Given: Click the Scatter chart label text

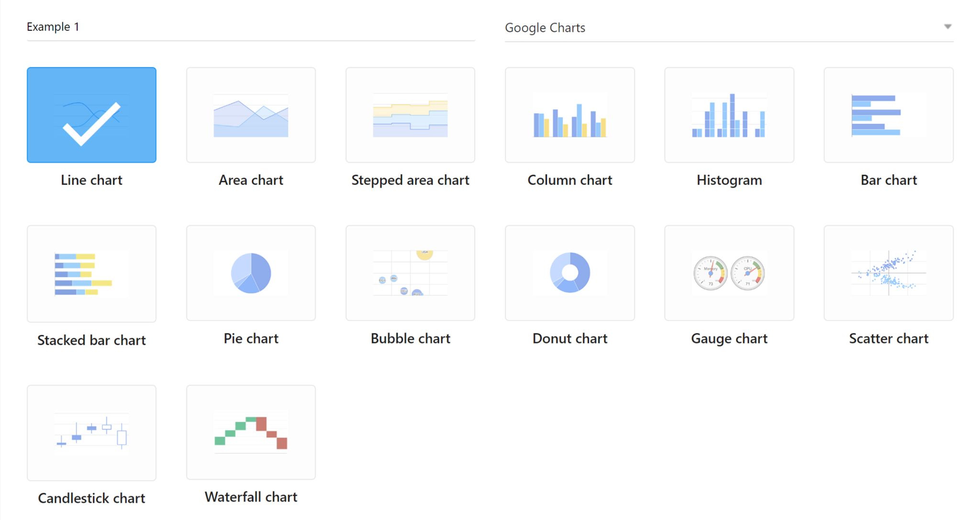Looking at the screenshot, I should pos(889,339).
